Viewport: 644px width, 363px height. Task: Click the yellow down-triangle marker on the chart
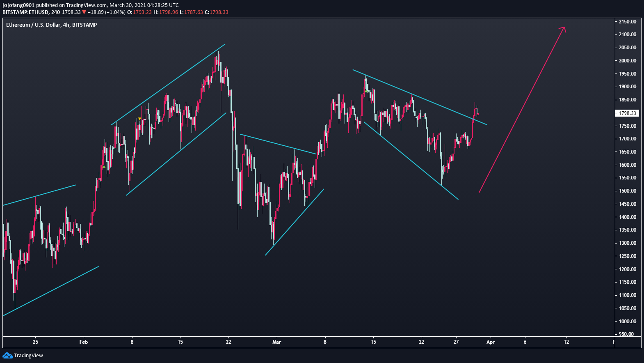tap(140, 119)
